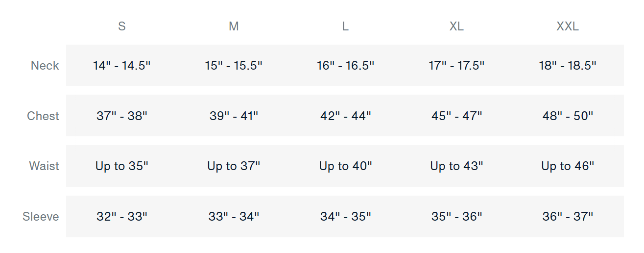This screenshot has width=644, height=253.
Task: Click the Waist row label
Action: coord(44,166)
